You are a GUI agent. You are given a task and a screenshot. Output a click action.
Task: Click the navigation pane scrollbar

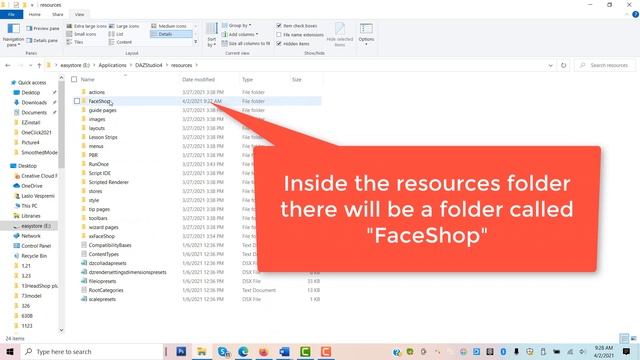[x=62, y=124]
